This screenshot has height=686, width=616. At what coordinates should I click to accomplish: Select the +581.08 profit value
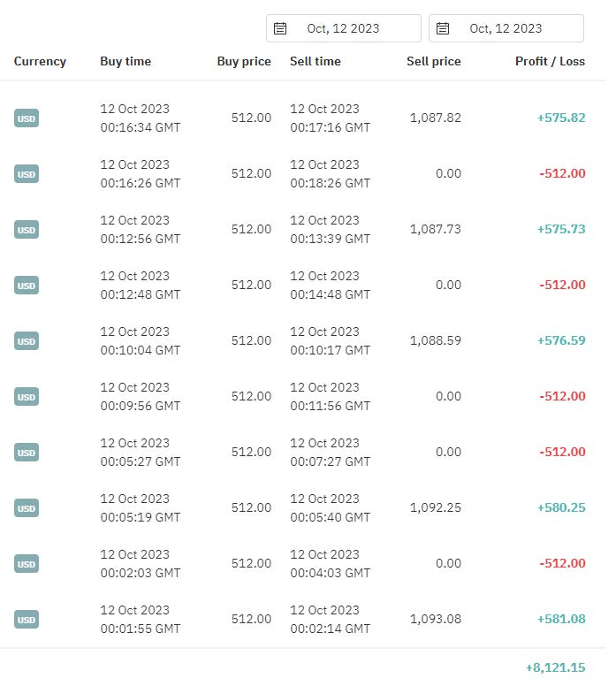(x=561, y=619)
